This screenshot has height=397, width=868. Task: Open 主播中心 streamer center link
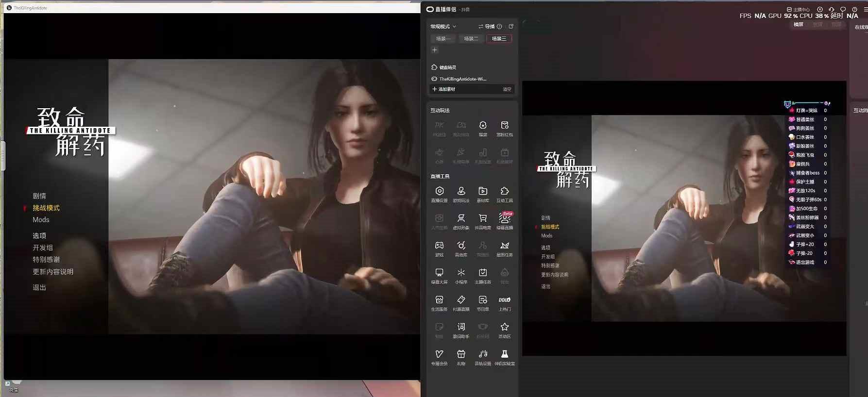click(798, 9)
